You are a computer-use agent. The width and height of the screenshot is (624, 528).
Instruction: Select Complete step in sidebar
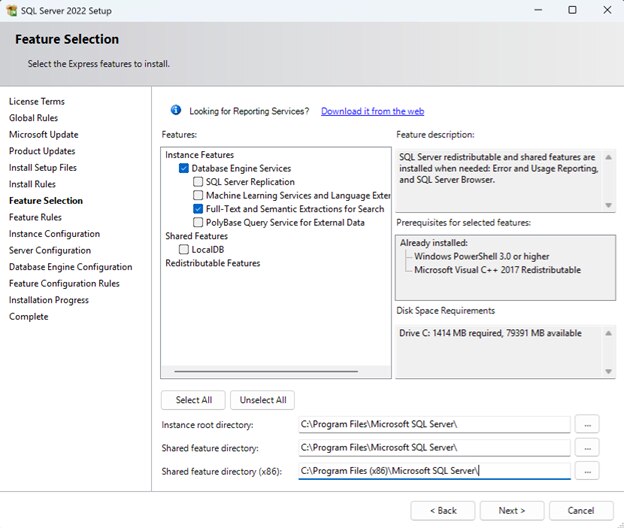click(x=28, y=317)
